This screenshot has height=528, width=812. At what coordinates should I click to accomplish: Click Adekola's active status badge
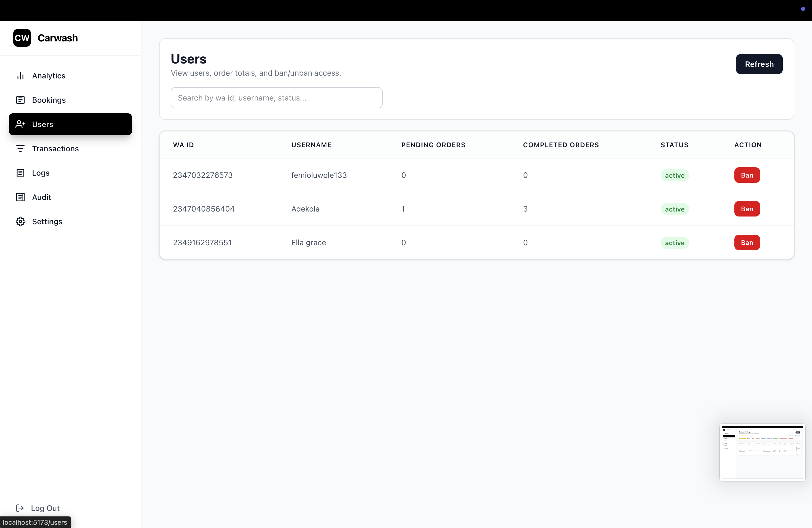(674, 209)
